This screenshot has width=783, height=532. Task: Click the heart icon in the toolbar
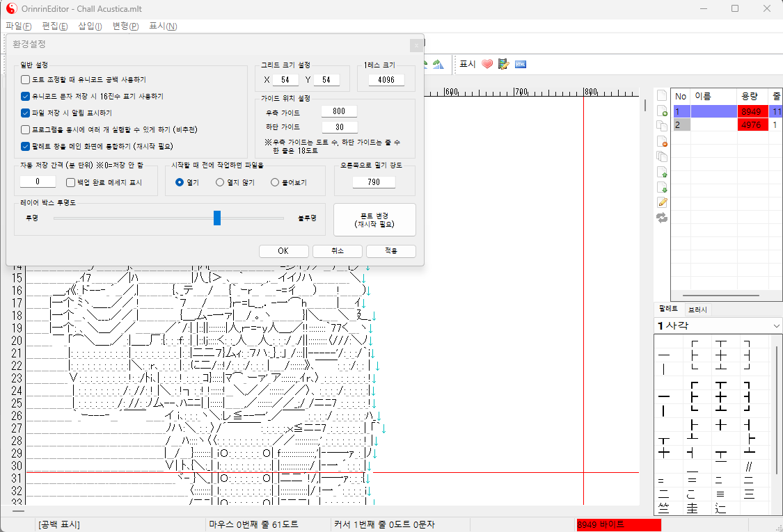tap(487, 64)
